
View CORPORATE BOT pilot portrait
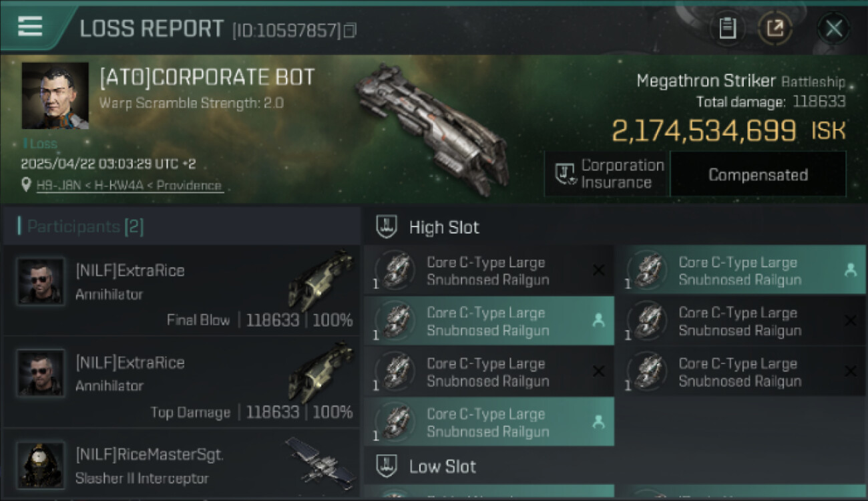pyautogui.click(x=55, y=96)
